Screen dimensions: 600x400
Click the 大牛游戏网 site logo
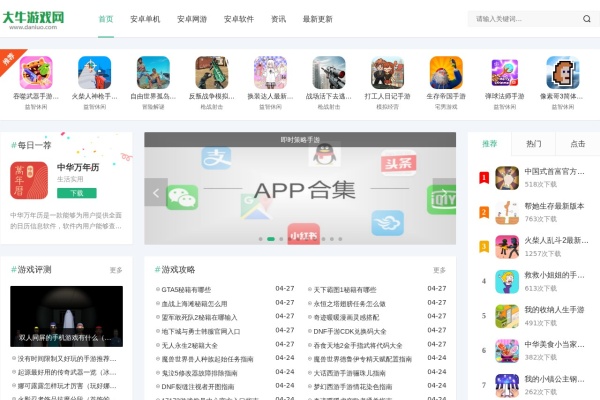coord(33,20)
